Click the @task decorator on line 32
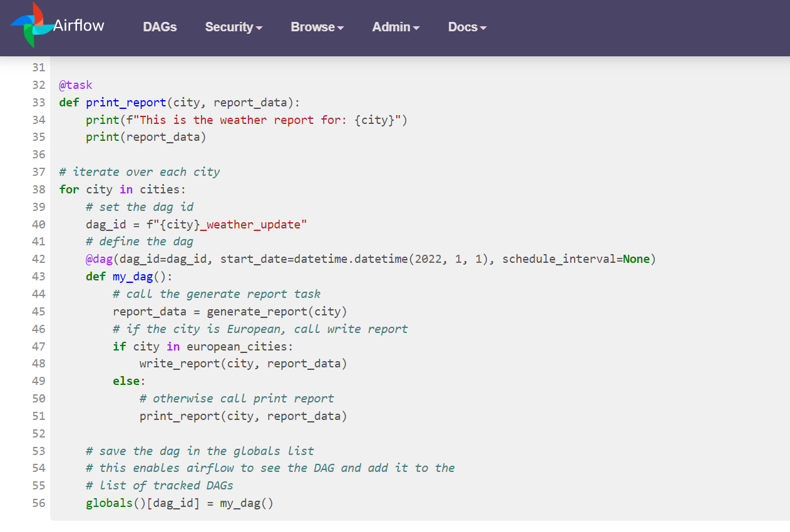This screenshot has width=790, height=532. (76, 84)
